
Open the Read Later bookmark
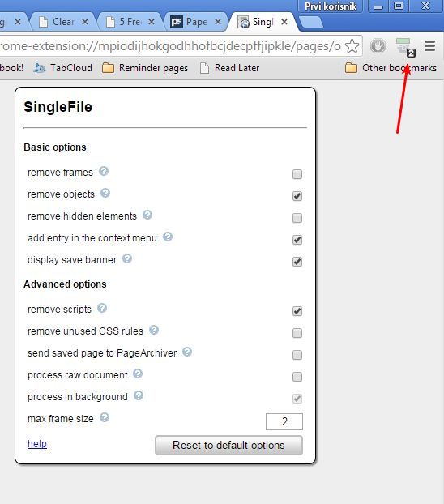coord(229,68)
